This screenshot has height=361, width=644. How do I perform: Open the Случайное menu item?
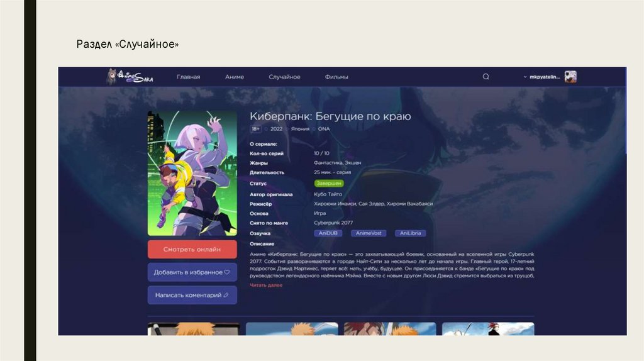tap(284, 77)
